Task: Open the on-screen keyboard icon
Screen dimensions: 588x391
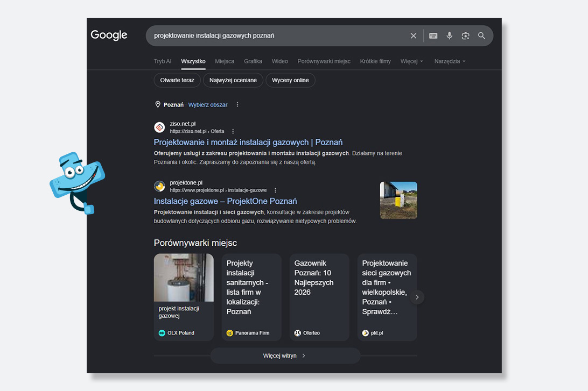Action: pyautogui.click(x=433, y=35)
